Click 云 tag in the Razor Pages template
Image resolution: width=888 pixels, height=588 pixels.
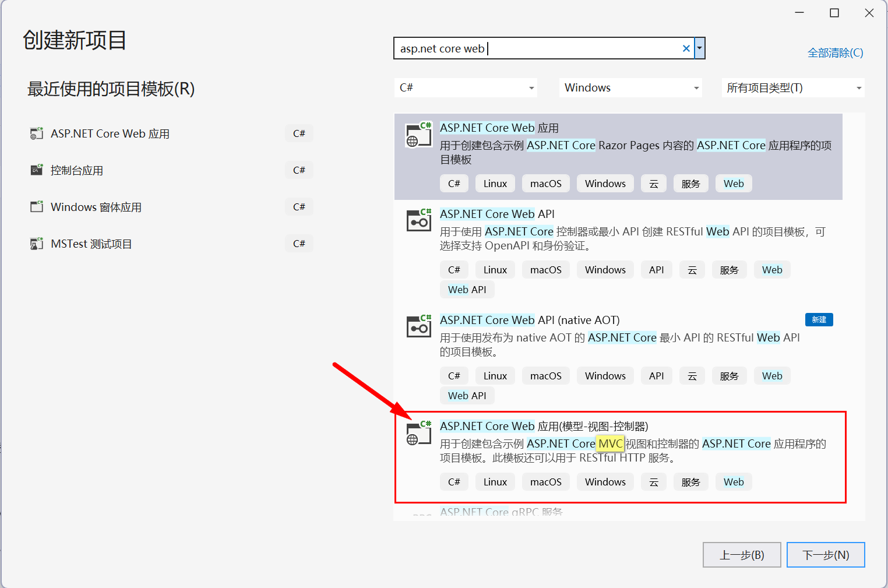654,184
